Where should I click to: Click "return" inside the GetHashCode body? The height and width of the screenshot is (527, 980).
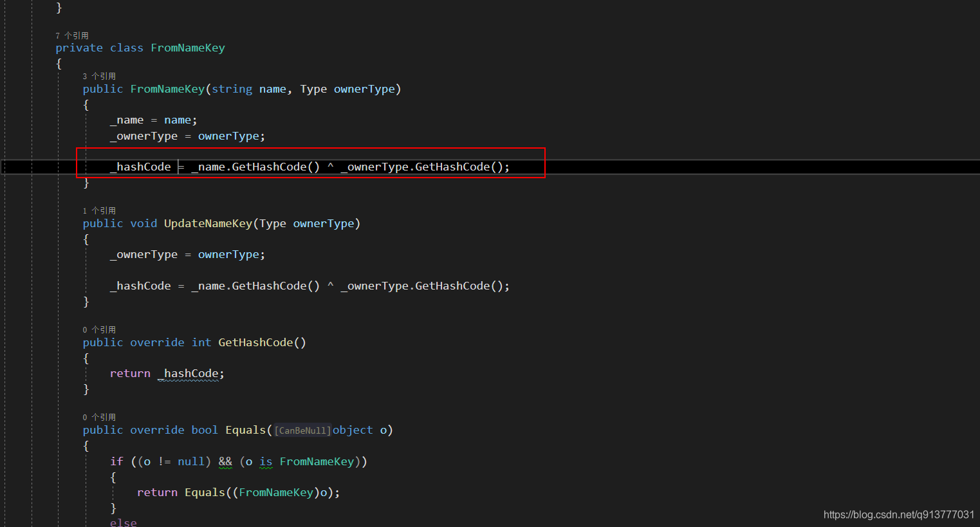130,373
